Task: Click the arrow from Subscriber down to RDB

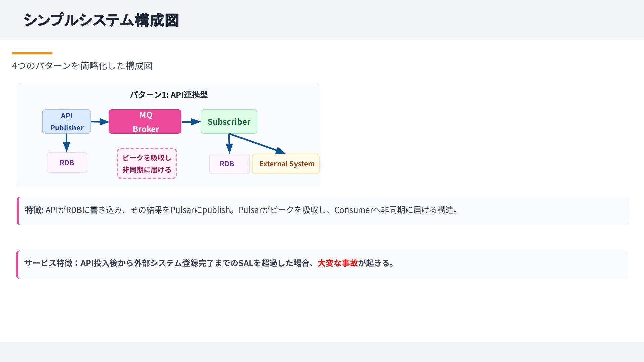Action: [x=229, y=143]
